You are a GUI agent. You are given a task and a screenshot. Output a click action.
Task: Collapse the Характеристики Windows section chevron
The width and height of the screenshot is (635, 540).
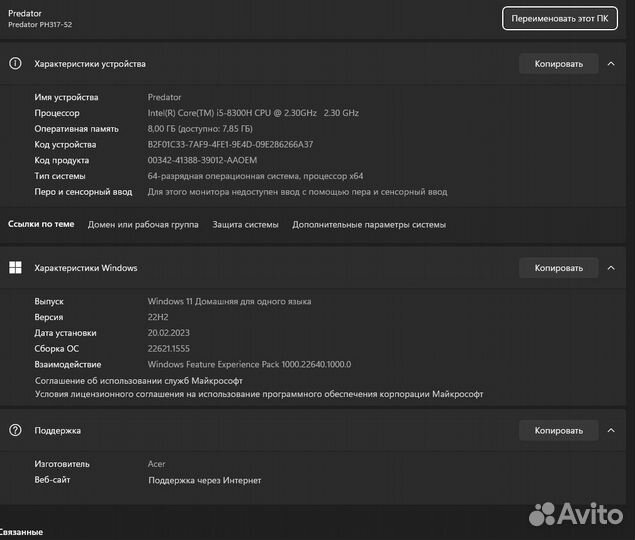click(611, 268)
